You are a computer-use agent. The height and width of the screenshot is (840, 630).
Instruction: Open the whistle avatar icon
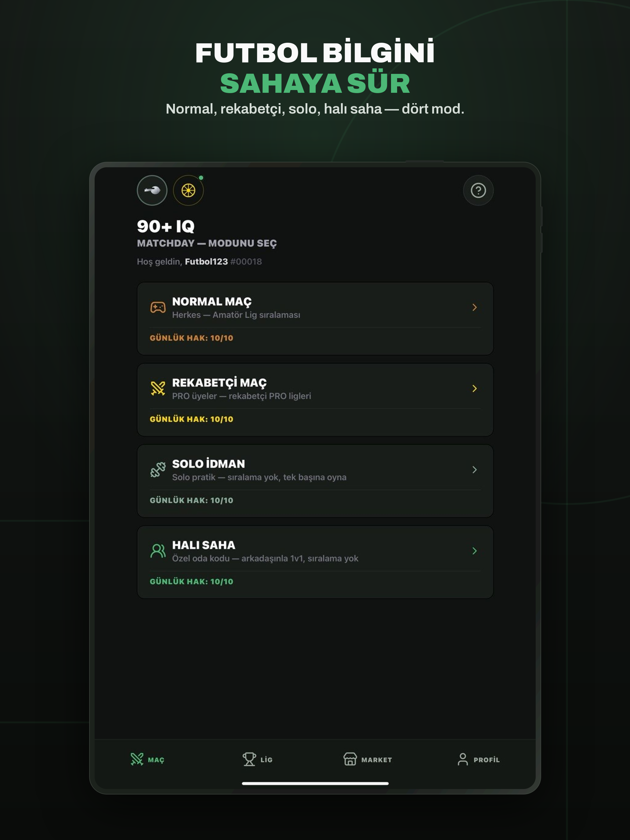coord(152,190)
